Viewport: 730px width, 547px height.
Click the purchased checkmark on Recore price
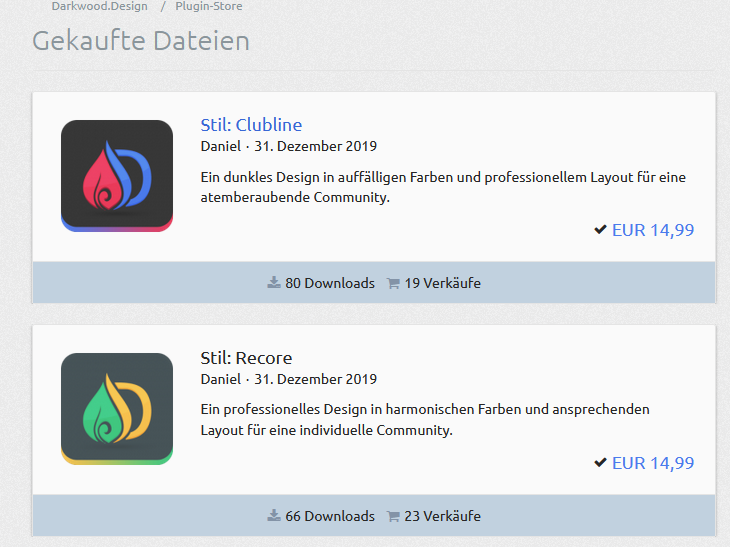[x=600, y=463]
